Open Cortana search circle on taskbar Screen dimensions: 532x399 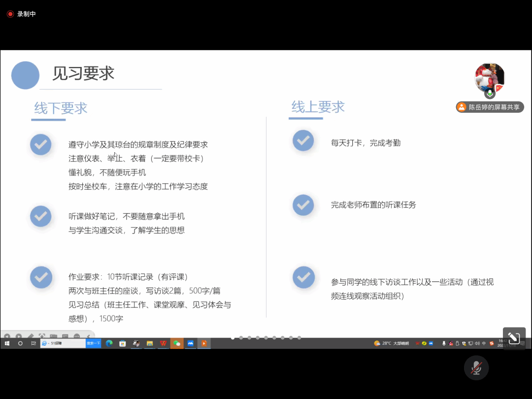[x=20, y=343]
